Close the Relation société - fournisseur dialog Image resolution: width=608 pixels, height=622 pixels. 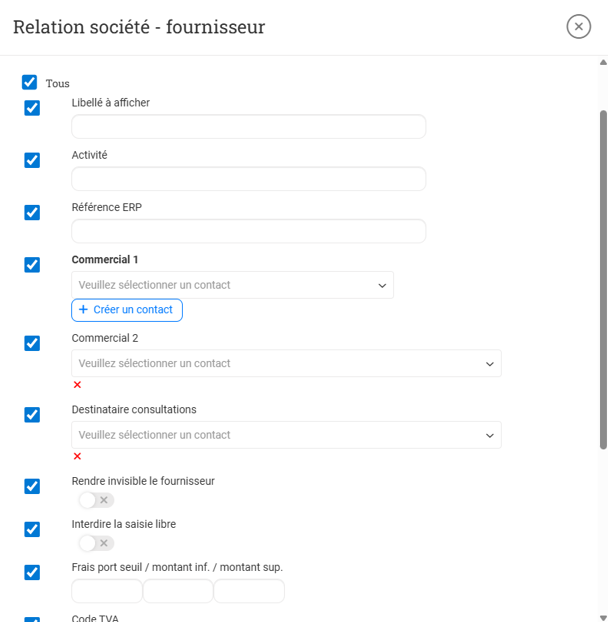(x=578, y=27)
